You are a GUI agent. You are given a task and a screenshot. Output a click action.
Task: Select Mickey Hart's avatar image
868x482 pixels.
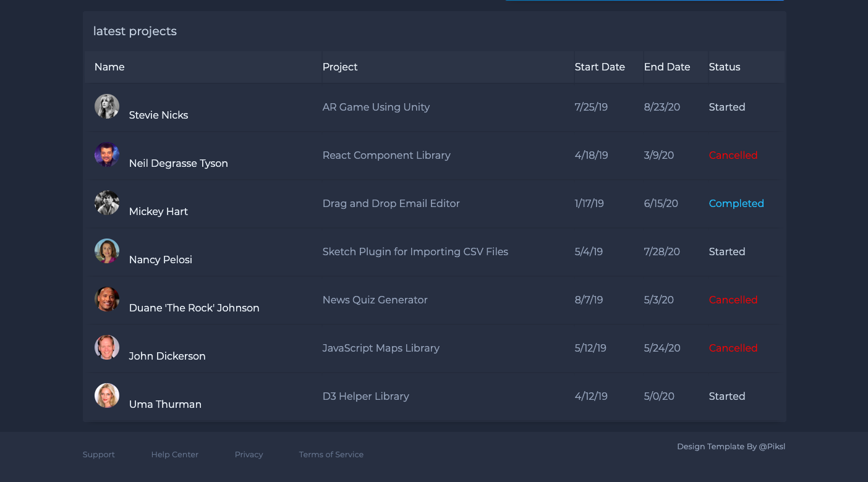pyautogui.click(x=106, y=203)
